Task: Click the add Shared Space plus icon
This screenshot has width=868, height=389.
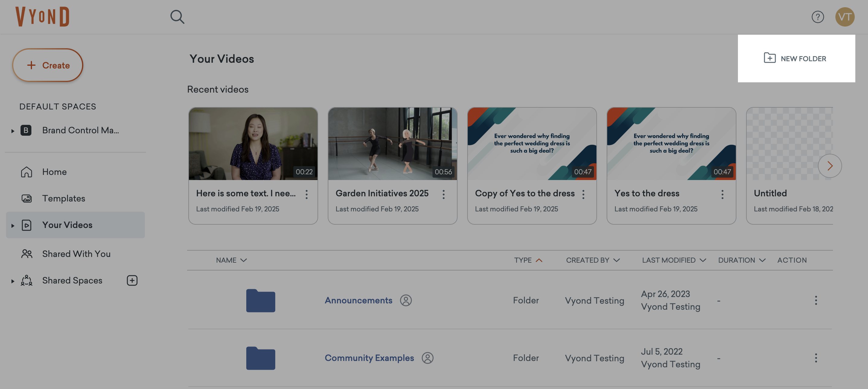Action: click(132, 280)
